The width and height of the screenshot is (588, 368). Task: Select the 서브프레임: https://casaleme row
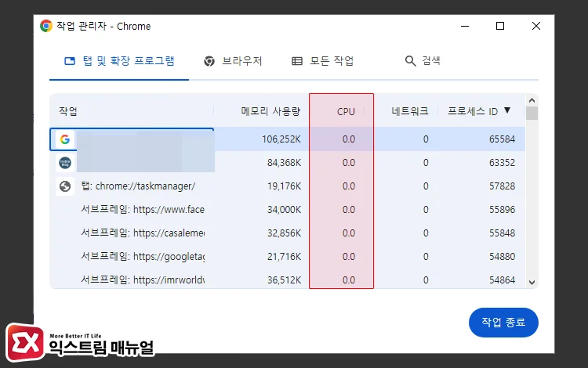pyautogui.click(x=287, y=233)
